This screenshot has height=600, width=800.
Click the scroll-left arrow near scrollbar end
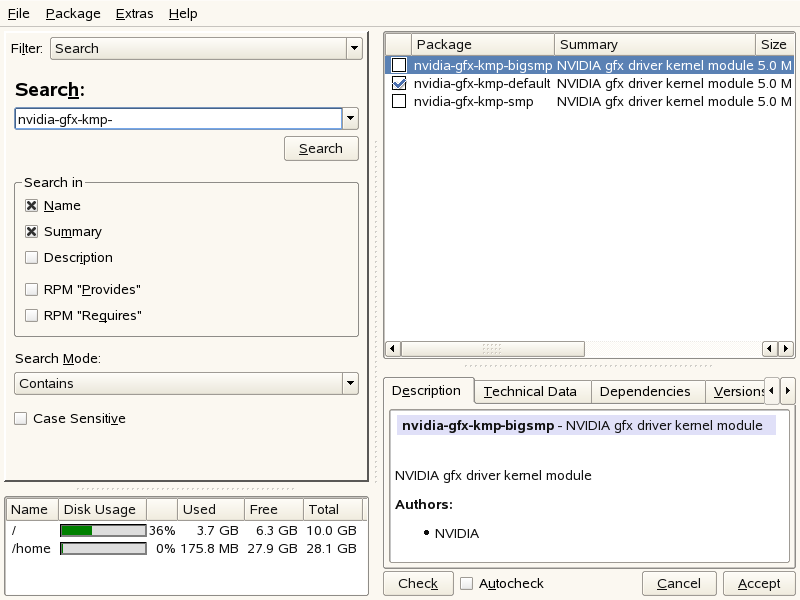pos(769,349)
